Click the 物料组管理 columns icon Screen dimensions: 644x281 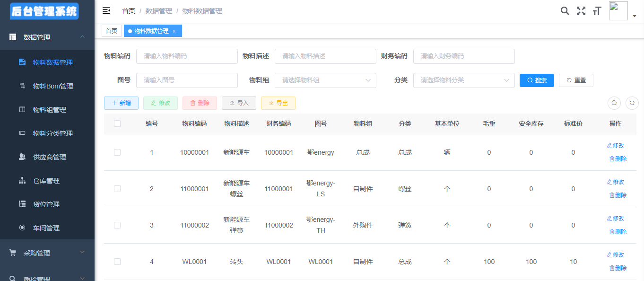[22, 109]
